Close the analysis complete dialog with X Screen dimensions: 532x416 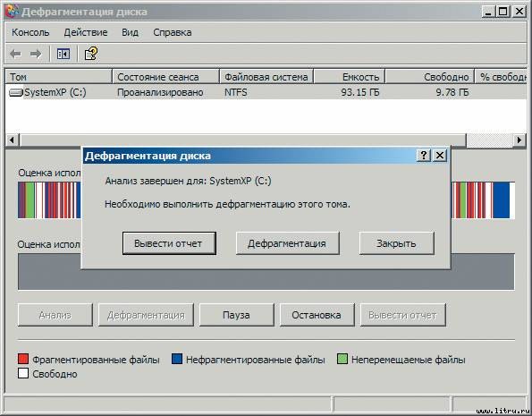pos(440,156)
